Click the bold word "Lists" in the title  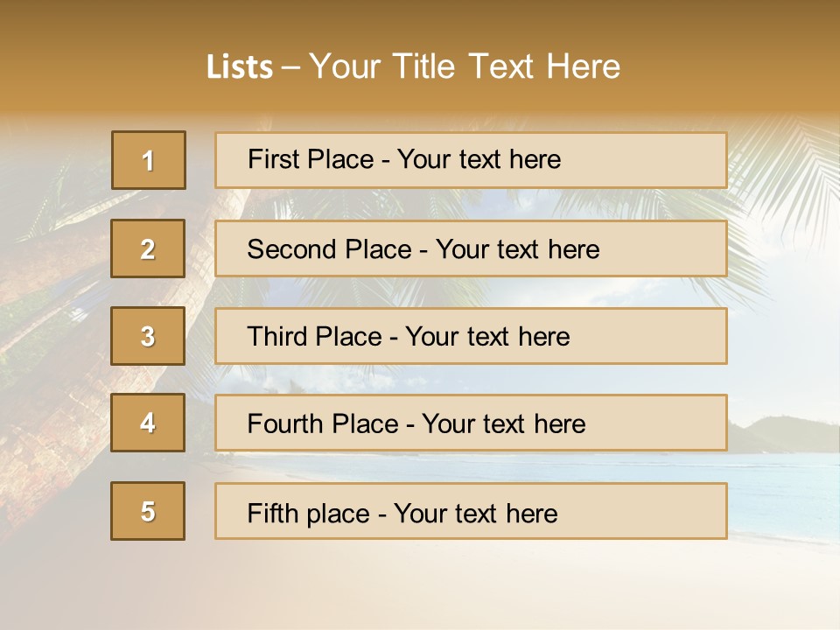click(x=240, y=67)
